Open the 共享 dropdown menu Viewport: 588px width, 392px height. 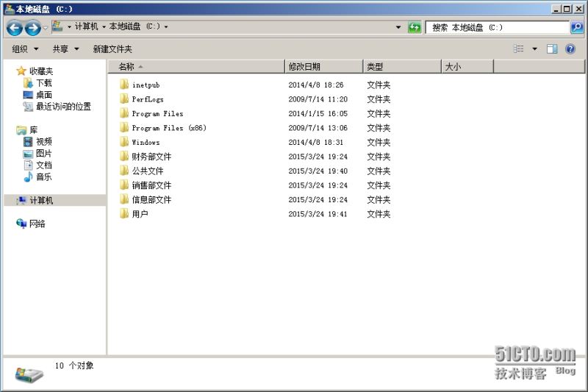pos(65,49)
